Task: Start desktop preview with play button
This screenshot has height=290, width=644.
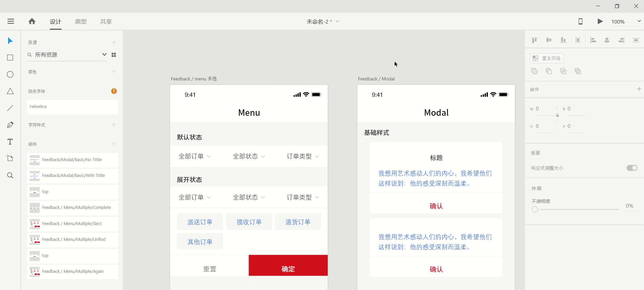Action: (x=600, y=21)
